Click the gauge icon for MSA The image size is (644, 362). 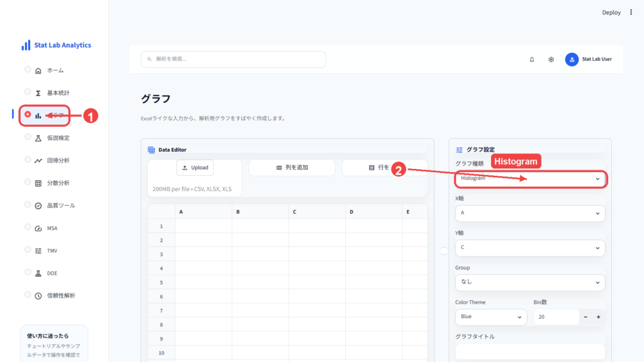tap(38, 228)
